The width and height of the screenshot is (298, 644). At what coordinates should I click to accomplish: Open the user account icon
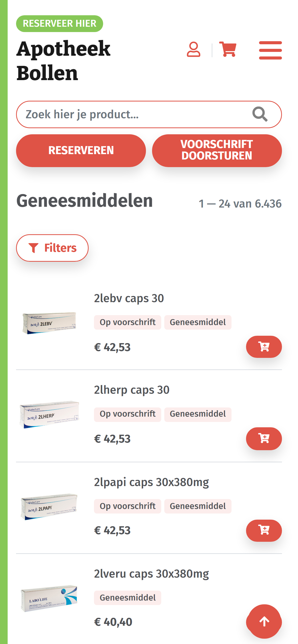click(194, 49)
